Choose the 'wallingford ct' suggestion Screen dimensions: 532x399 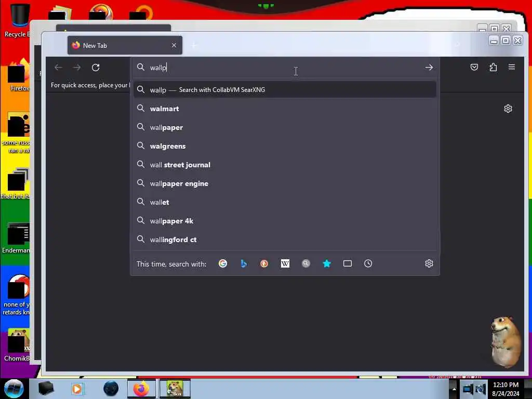click(285, 240)
